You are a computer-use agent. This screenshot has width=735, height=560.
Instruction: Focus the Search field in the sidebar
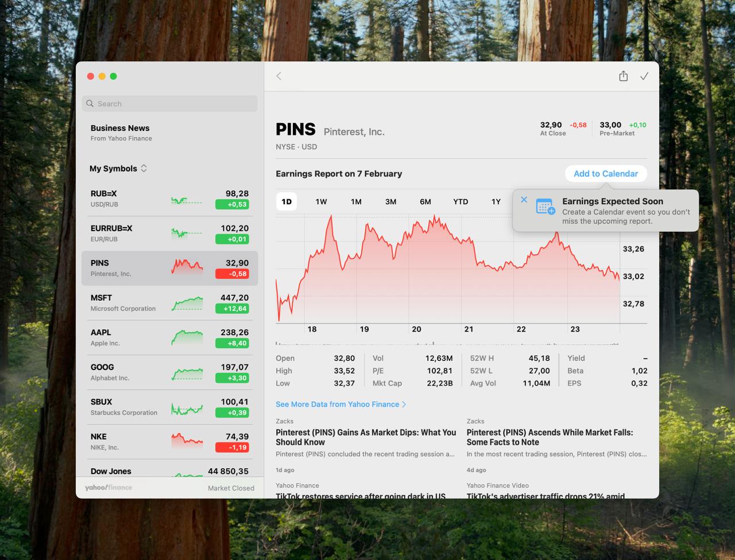pos(169,104)
